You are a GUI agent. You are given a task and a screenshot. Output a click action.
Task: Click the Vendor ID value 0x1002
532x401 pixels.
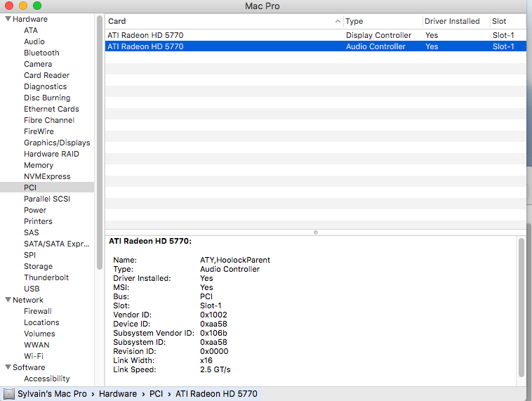[x=213, y=315]
